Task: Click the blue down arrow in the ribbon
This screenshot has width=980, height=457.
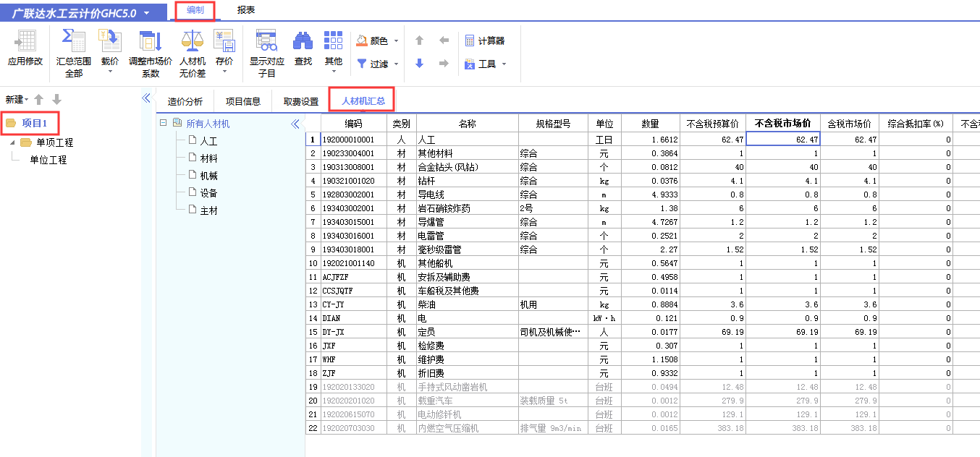Action: [419, 64]
